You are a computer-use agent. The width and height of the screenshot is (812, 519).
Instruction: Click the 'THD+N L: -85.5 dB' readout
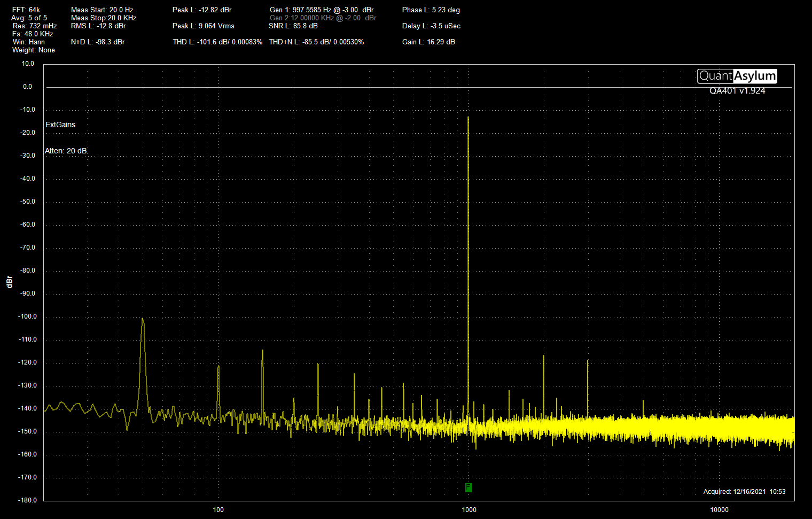316,42
